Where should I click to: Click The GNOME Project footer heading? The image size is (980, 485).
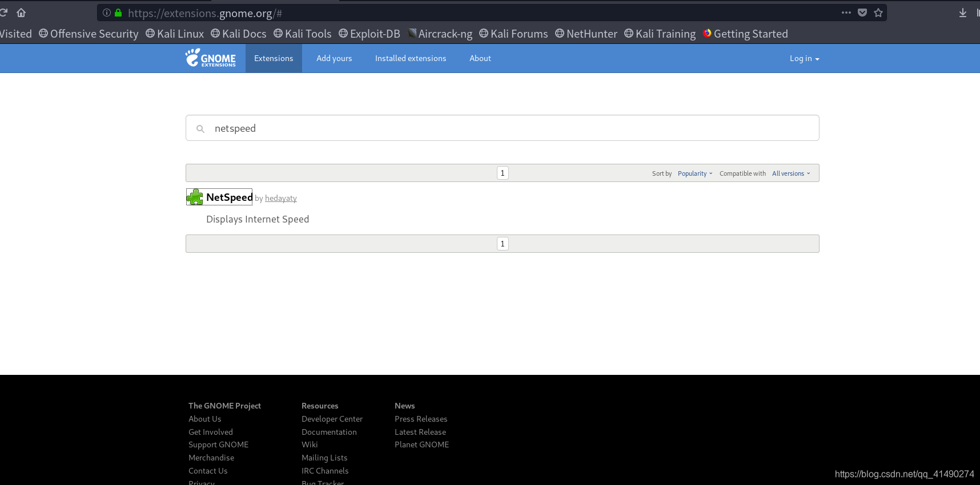pos(224,406)
